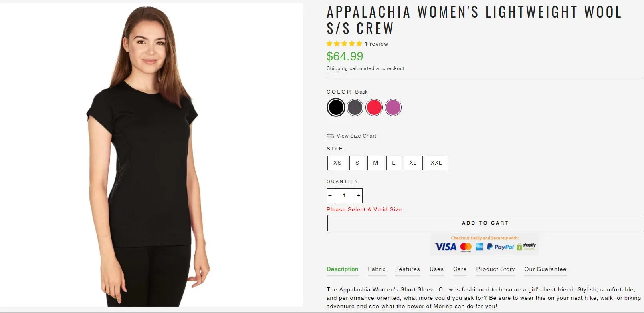The height and width of the screenshot is (313, 644).
Task: Pick size L
Action: (x=394, y=163)
